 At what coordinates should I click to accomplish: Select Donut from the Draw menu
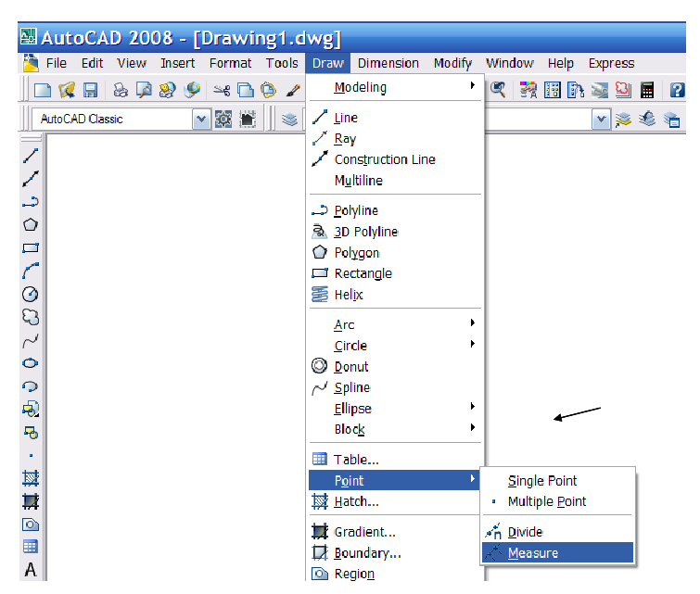coord(395,366)
